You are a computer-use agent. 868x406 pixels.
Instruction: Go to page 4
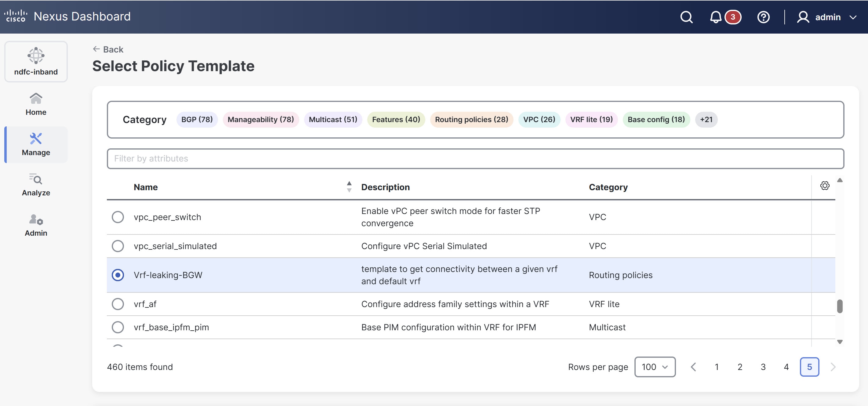(x=786, y=367)
